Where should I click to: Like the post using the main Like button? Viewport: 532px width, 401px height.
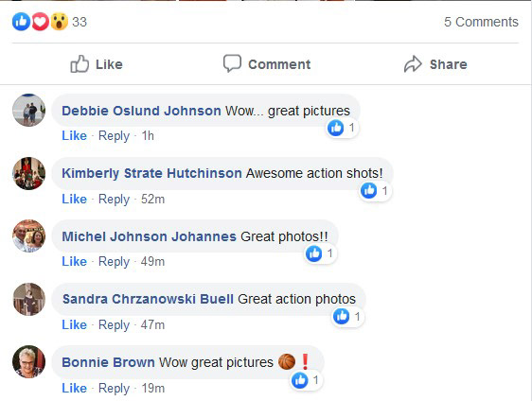pyautogui.click(x=97, y=64)
